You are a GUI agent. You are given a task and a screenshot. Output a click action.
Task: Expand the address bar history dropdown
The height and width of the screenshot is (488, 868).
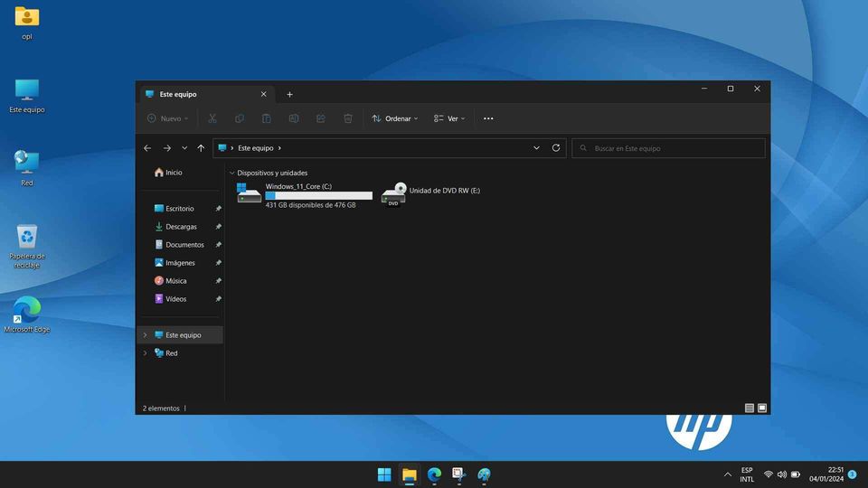click(536, 148)
